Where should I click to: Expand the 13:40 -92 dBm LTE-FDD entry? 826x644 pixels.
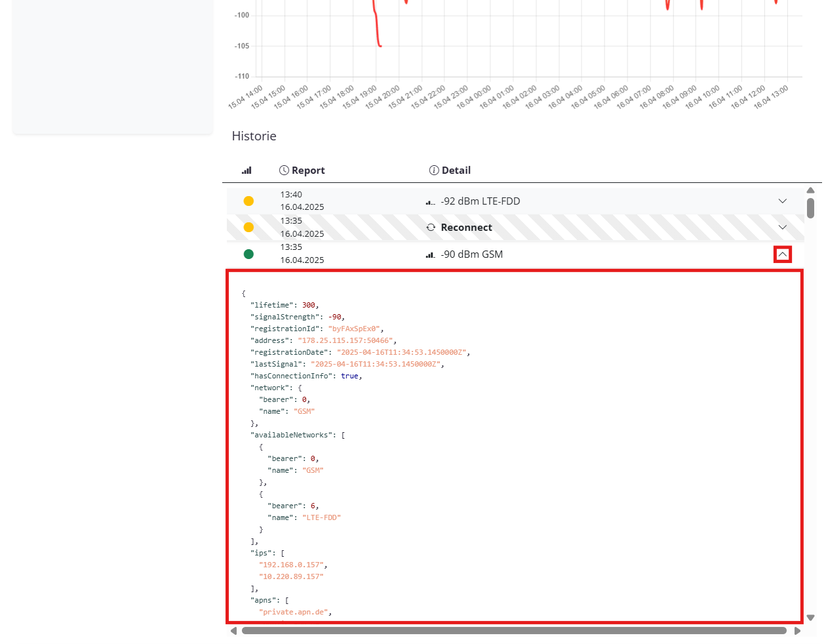coord(782,201)
